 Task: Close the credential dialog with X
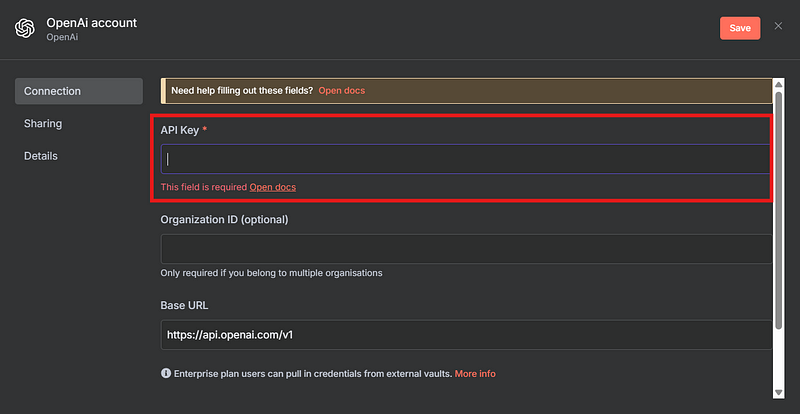coord(778,26)
